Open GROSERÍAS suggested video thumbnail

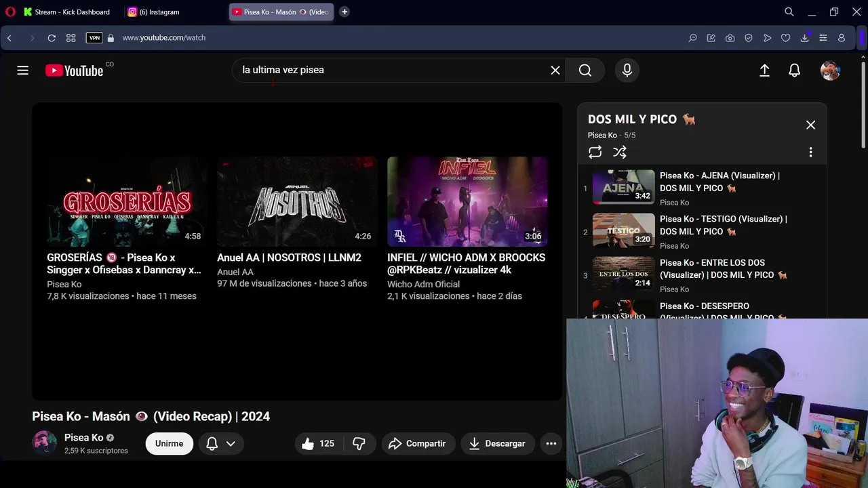pyautogui.click(x=127, y=201)
